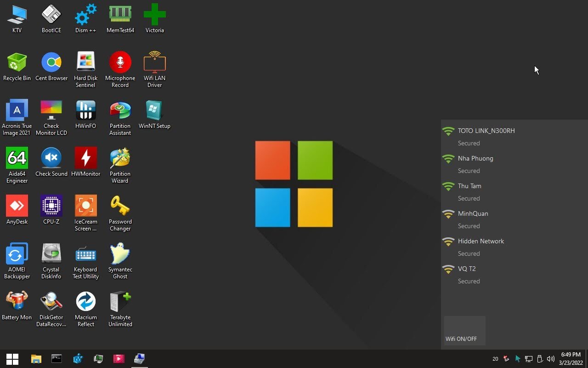Select the Recycle Bin

coord(17,66)
